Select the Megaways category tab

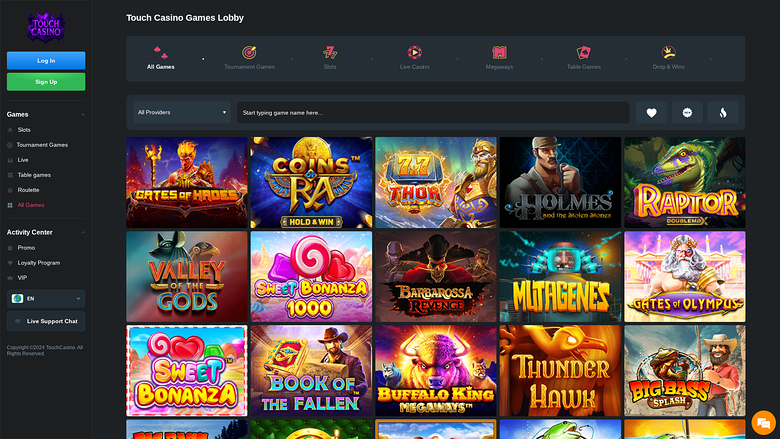[499, 58]
